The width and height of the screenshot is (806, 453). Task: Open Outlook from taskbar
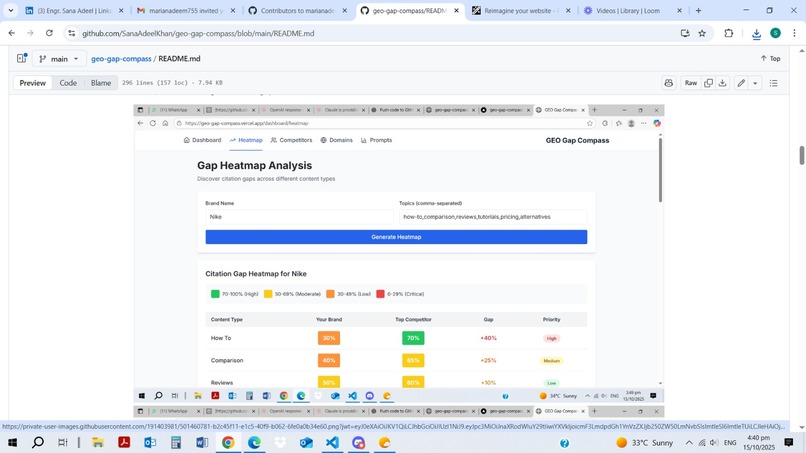(150, 443)
